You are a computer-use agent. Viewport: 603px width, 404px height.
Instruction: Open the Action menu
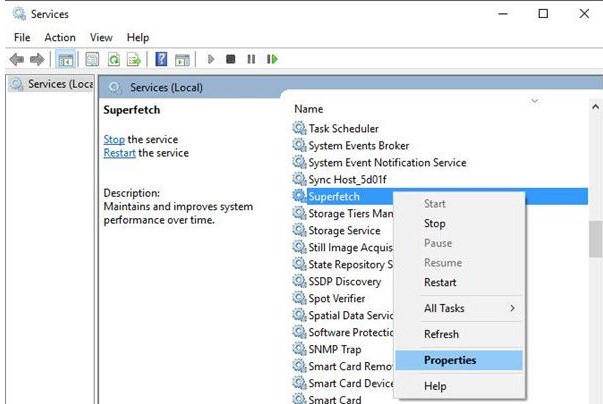tap(60, 37)
